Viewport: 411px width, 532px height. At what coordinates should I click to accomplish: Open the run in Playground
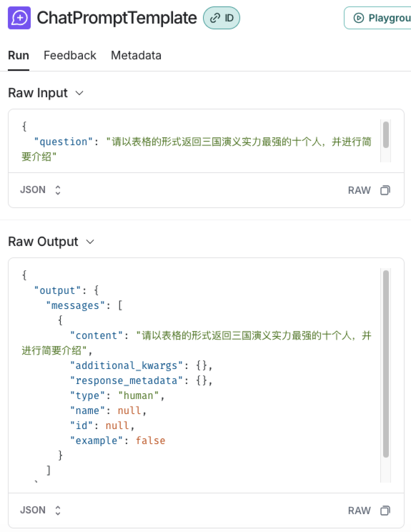[378, 18]
